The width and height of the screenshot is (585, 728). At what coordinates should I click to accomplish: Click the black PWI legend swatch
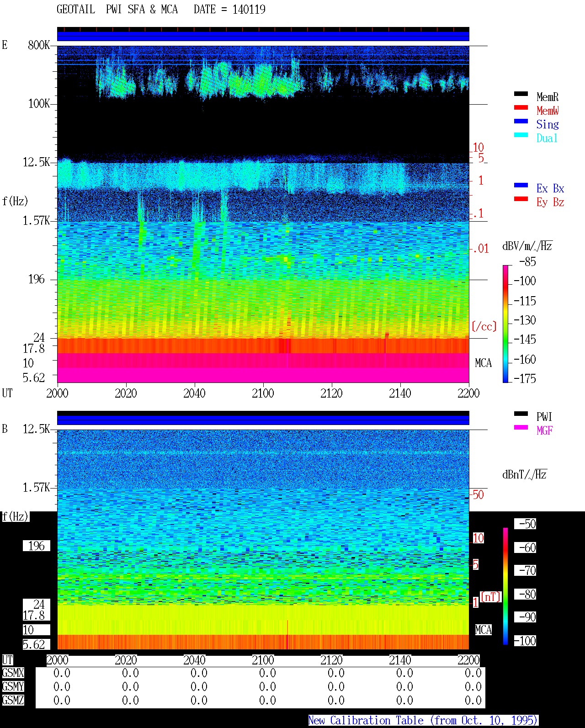pos(521,414)
